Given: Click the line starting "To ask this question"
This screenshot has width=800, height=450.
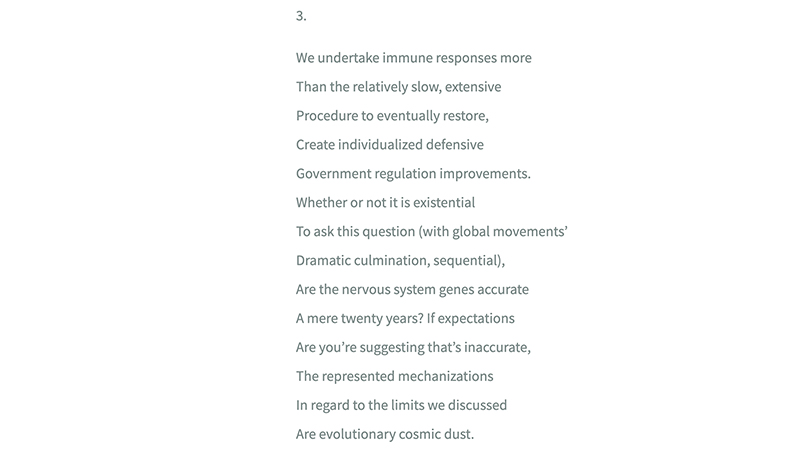Looking at the screenshot, I should [432, 232].
